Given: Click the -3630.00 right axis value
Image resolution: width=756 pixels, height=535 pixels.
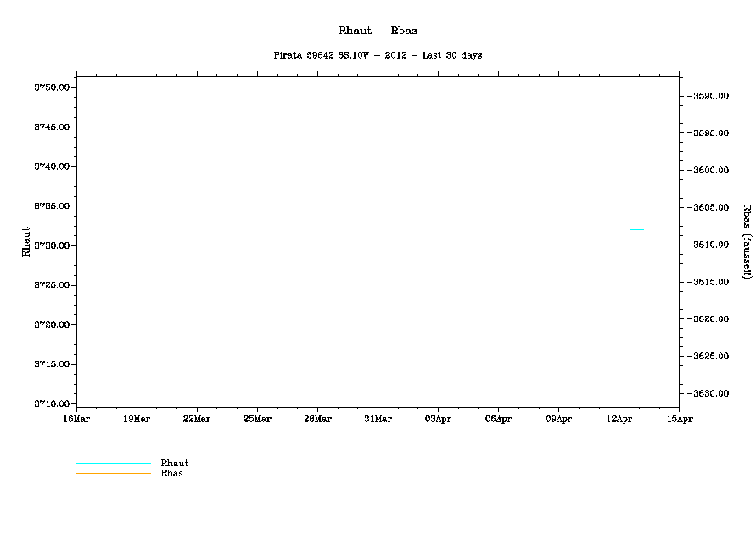Looking at the screenshot, I should coord(710,393).
